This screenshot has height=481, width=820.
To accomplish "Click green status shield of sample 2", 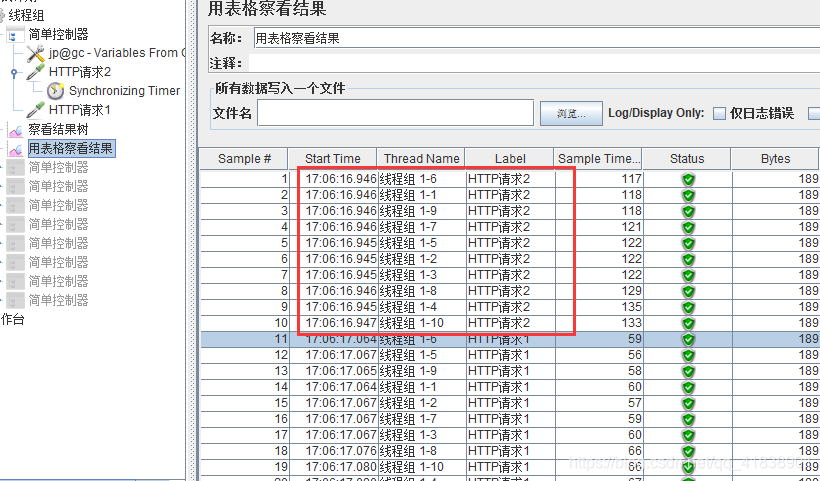I will (688, 196).
